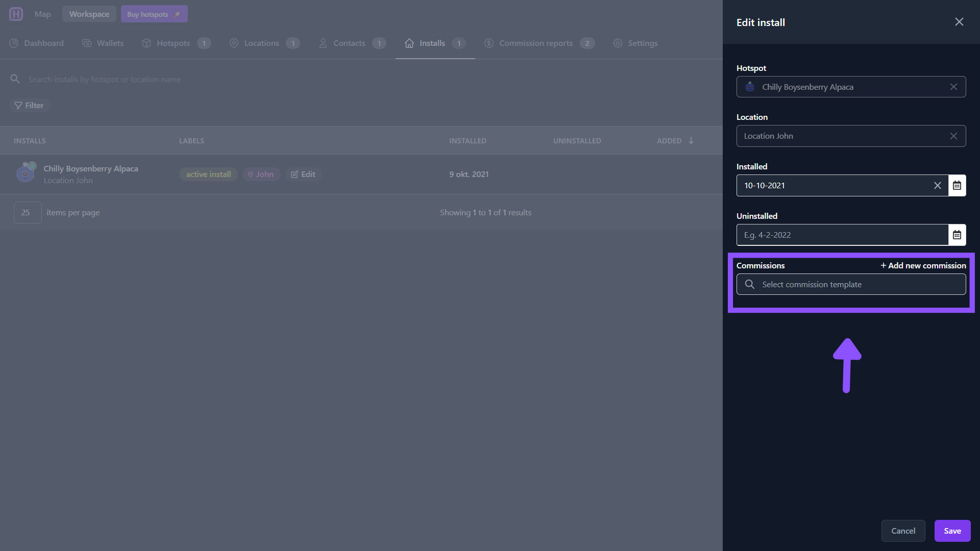Close the Edit install panel
The image size is (980, 551).
pyautogui.click(x=959, y=22)
